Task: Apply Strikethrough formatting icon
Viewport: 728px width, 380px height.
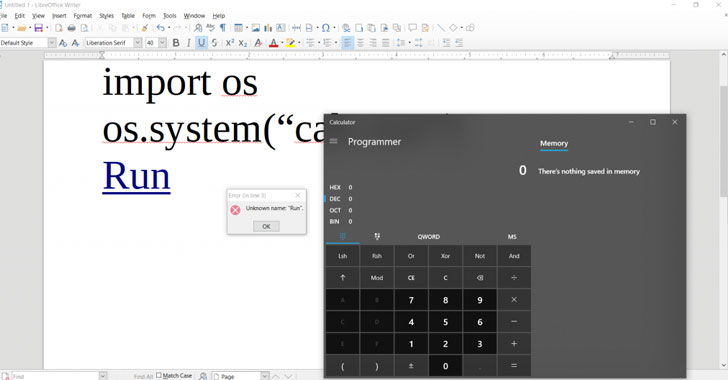Action: [x=214, y=43]
